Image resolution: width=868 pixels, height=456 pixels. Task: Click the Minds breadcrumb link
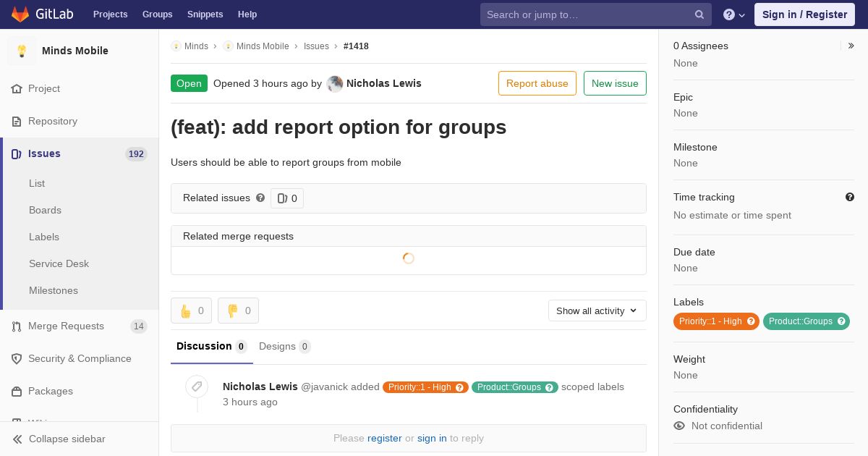[196, 46]
